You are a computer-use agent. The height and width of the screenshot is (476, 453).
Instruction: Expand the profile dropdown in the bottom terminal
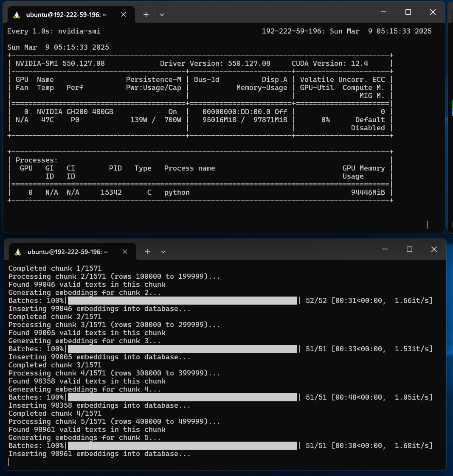tap(163, 252)
